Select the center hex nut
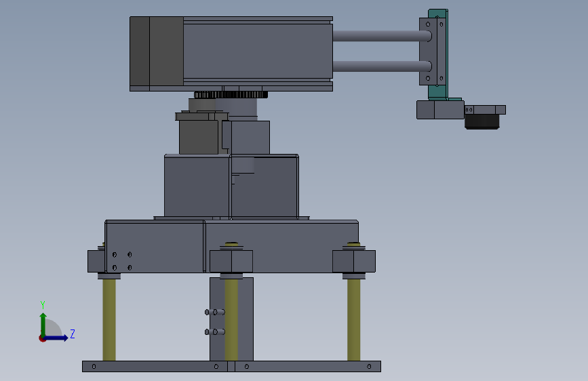 coord(231,262)
